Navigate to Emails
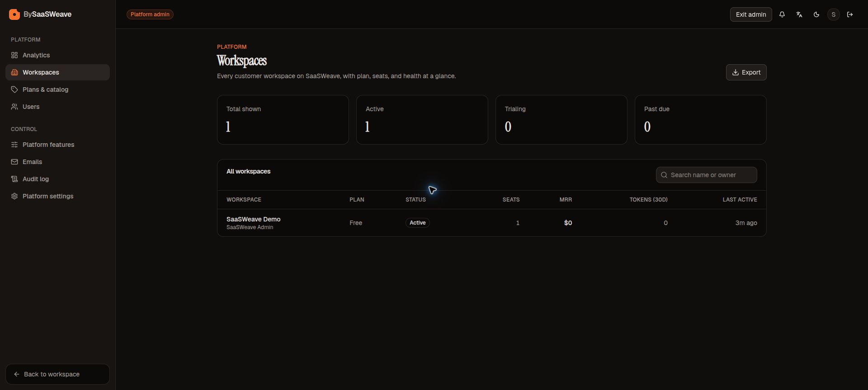 click(x=57, y=162)
